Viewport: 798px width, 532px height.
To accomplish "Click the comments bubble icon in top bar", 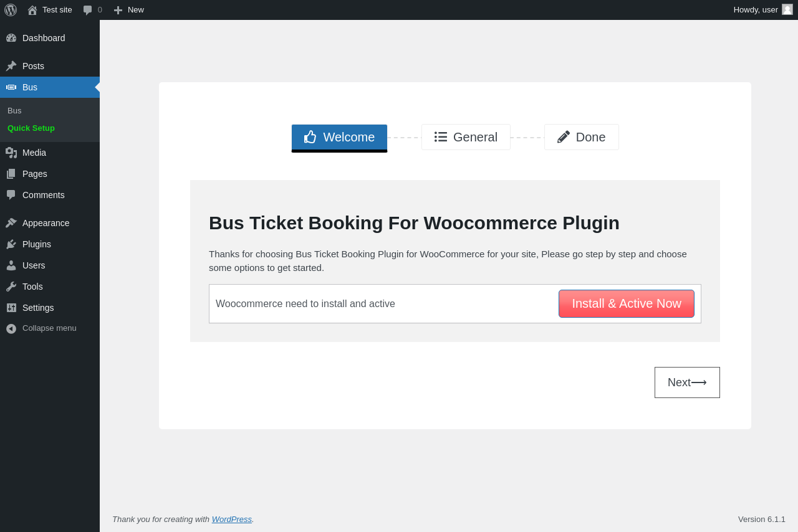I will tap(88, 10).
